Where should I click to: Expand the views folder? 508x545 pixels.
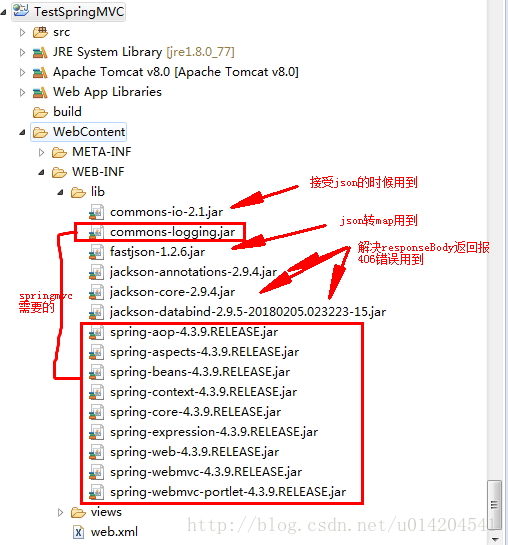click(60, 512)
